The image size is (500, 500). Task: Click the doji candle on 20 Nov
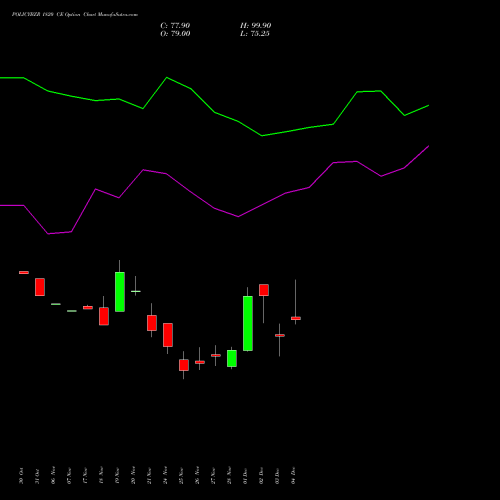click(136, 291)
